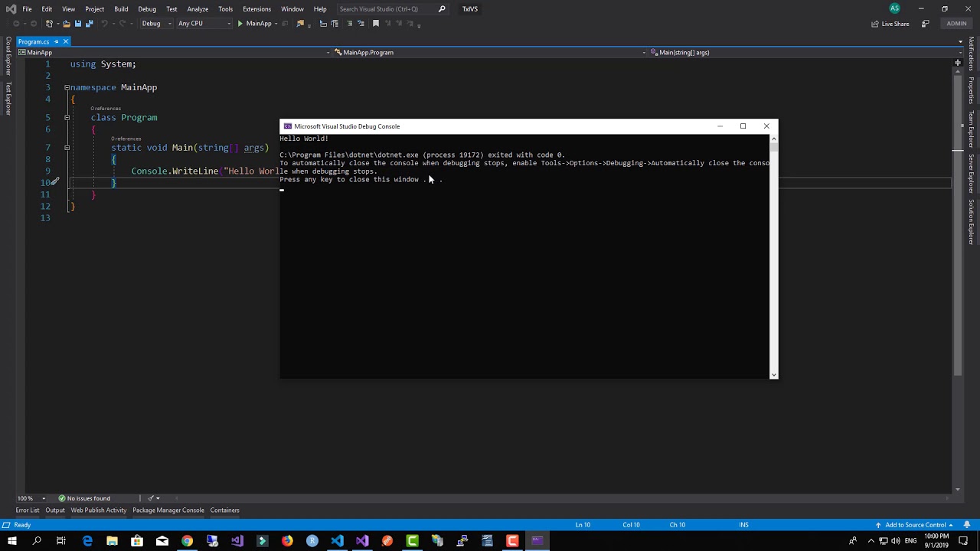Click the ADMIN badge button
Image resolution: width=980 pixels, height=551 pixels.
[x=956, y=24]
